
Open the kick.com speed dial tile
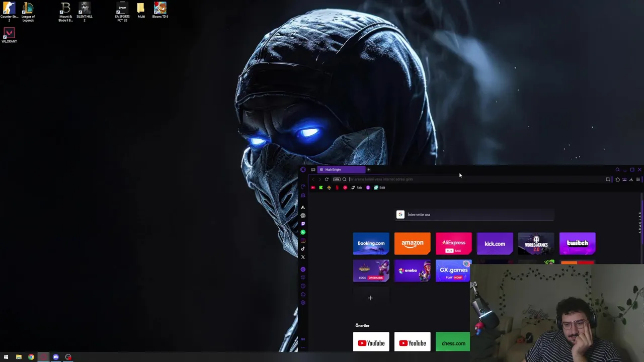tap(495, 243)
